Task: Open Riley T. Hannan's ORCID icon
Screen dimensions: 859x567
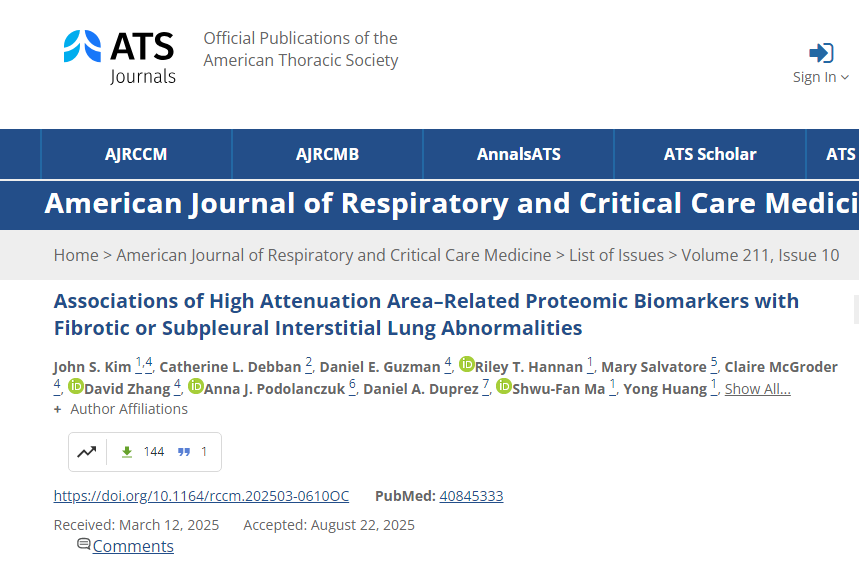Action: coord(467,365)
